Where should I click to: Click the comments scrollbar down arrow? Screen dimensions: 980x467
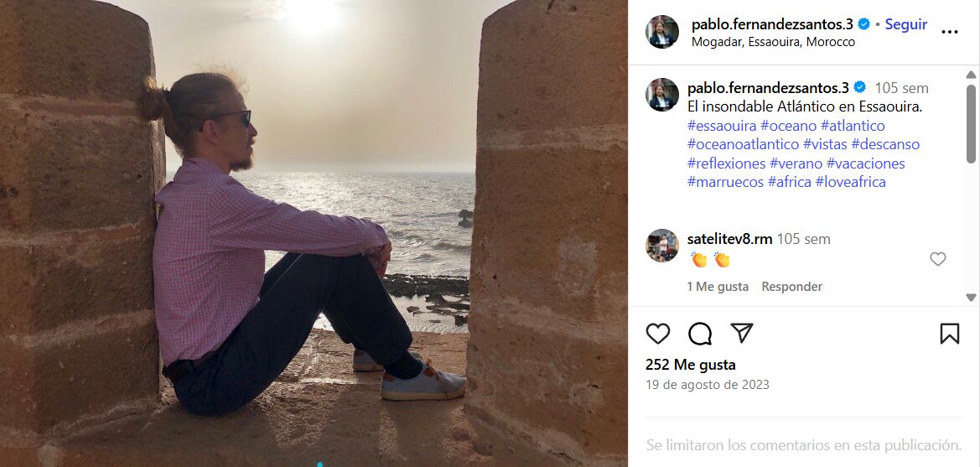click(x=971, y=297)
